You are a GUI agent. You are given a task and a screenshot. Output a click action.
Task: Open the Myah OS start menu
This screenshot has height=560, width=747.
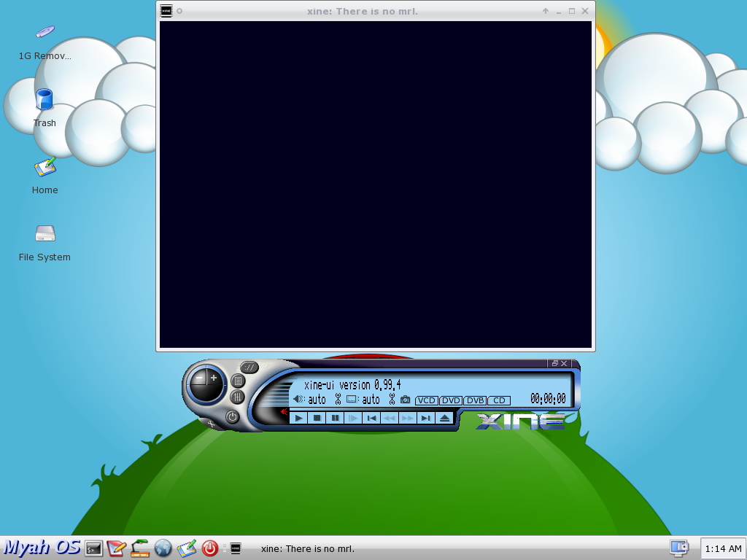point(42,548)
